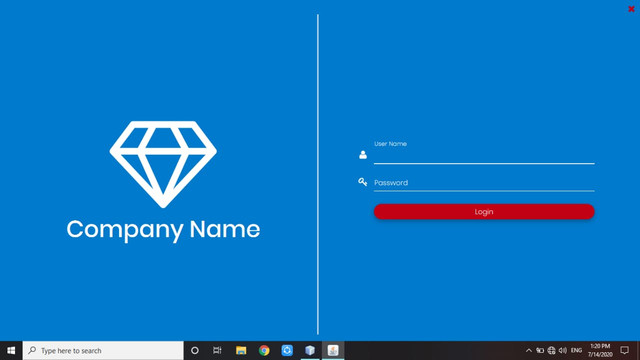Screen dimensions: 640x360
Task: Select the Java app taskbar icon
Action: (333, 351)
